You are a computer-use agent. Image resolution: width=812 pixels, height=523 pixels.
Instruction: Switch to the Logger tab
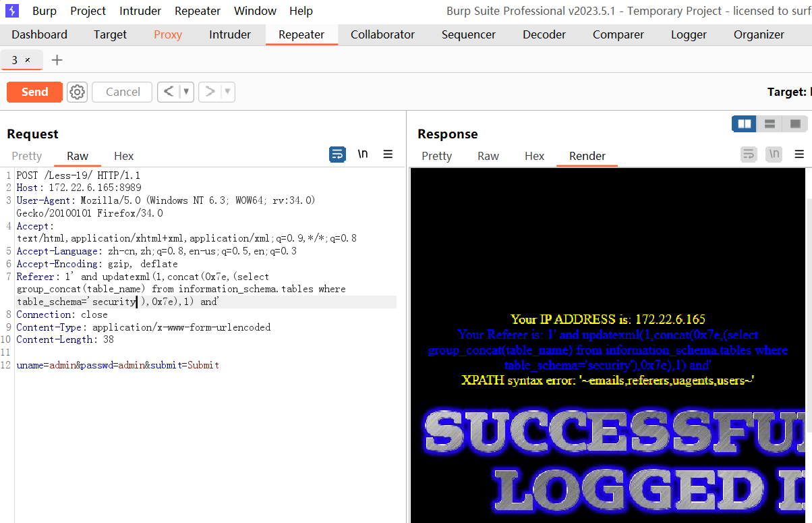click(689, 34)
